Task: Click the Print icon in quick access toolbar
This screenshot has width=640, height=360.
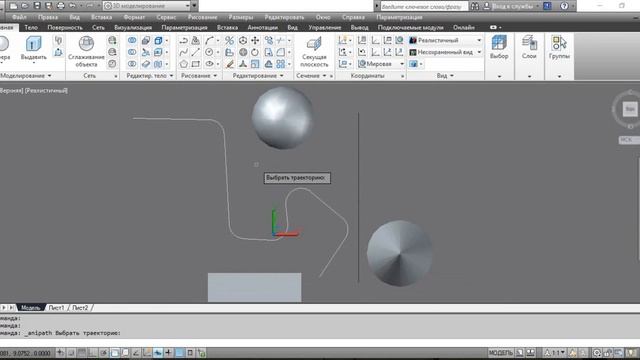Action: 60,6
